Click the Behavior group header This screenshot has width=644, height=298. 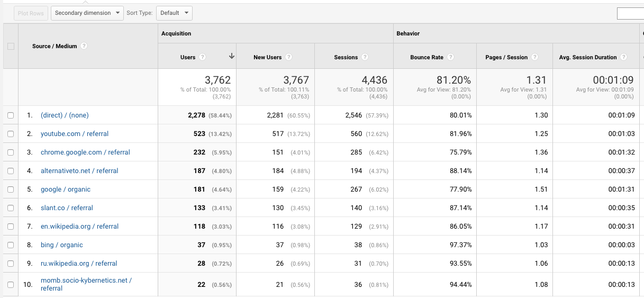pos(408,33)
